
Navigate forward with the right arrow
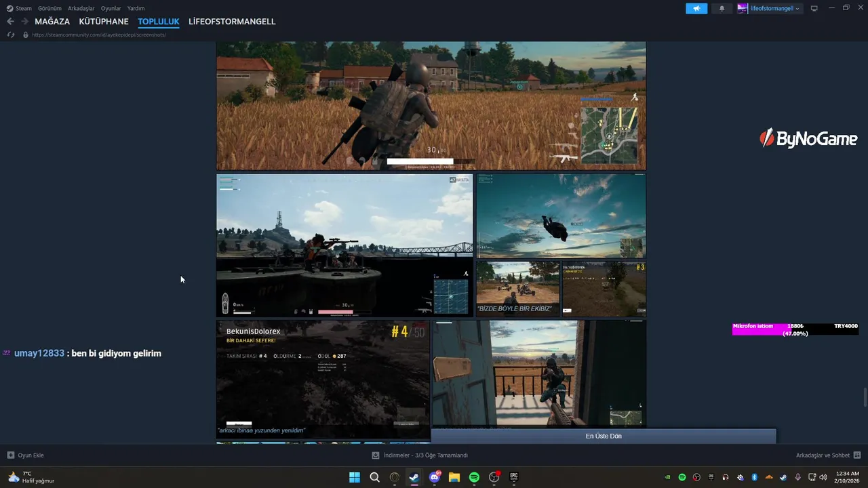(x=24, y=22)
